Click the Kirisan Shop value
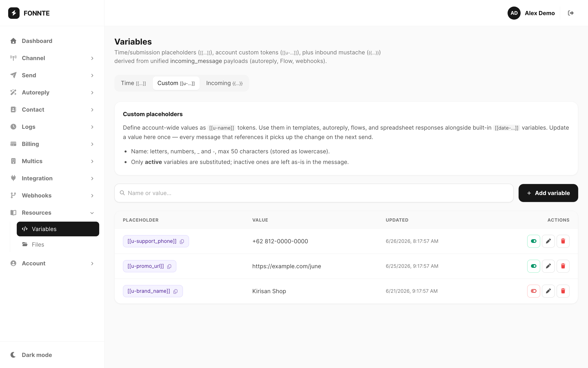588x368 pixels. point(269,291)
